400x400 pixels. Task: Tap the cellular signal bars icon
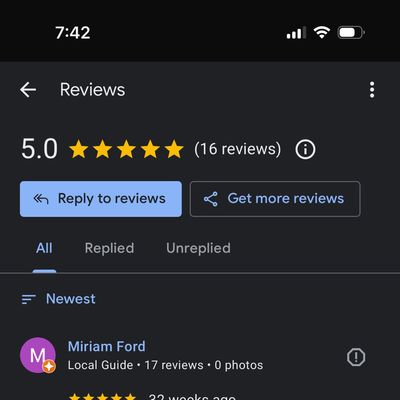tap(296, 33)
